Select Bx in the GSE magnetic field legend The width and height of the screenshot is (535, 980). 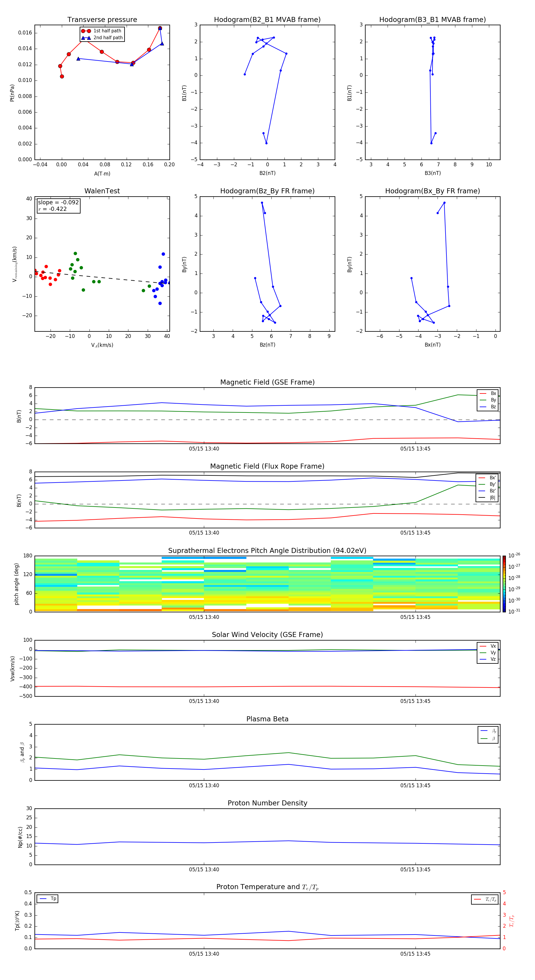coord(488,393)
